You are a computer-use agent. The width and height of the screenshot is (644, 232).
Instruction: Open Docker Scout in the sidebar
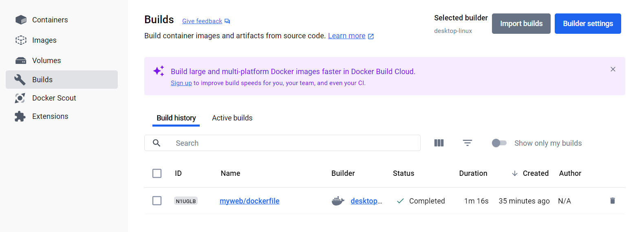[62, 98]
